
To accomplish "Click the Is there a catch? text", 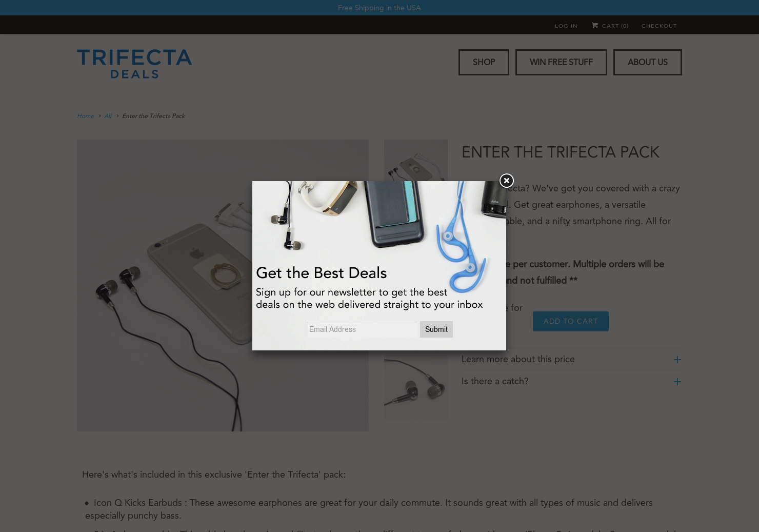I will point(495,381).
